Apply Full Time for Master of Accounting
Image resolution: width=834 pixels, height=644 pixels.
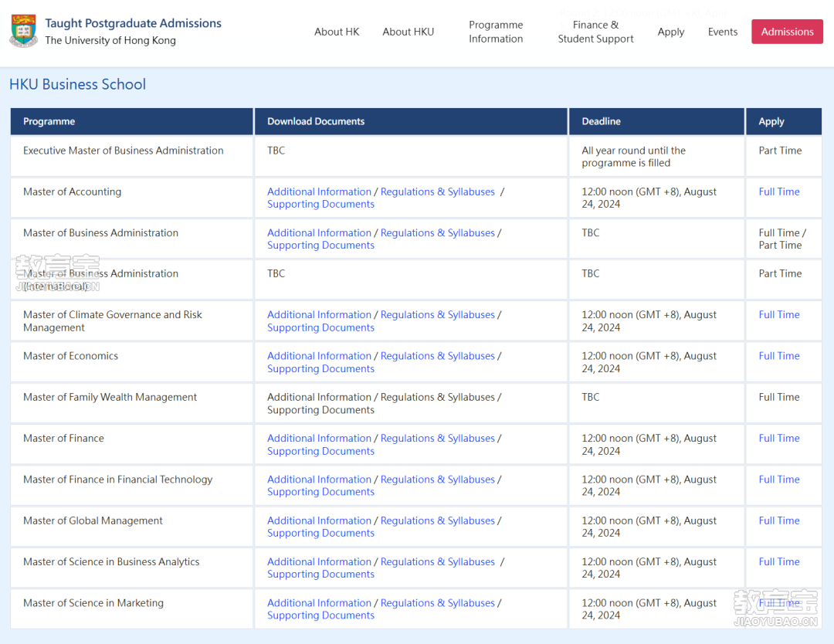click(x=778, y=192)
